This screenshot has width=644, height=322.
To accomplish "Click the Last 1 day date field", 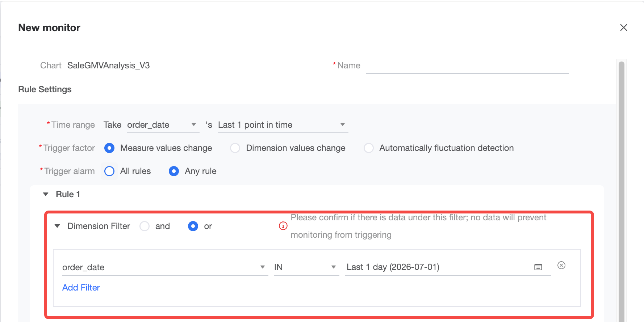I will click(448, 267).
